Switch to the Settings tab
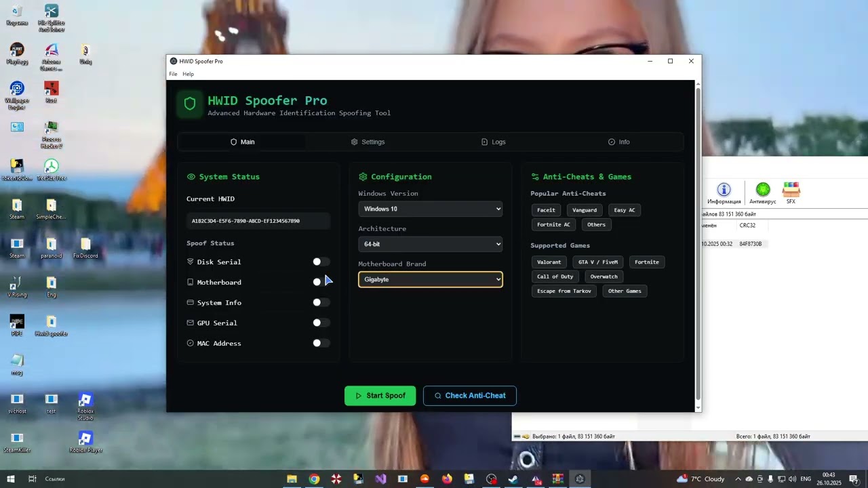The height and width of the screenshot is (488, 868). pos(368,142)
